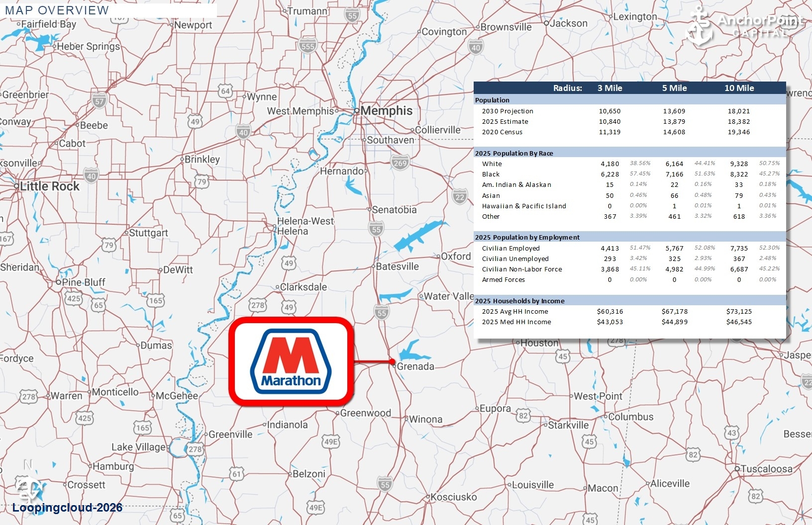Click the 10 Mile column header

click(x=739, y=88)
